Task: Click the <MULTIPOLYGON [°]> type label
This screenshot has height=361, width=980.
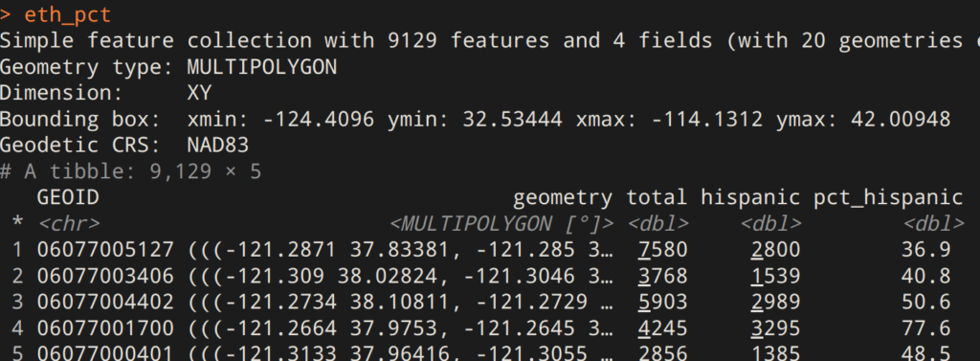Action: click(501, 223)
